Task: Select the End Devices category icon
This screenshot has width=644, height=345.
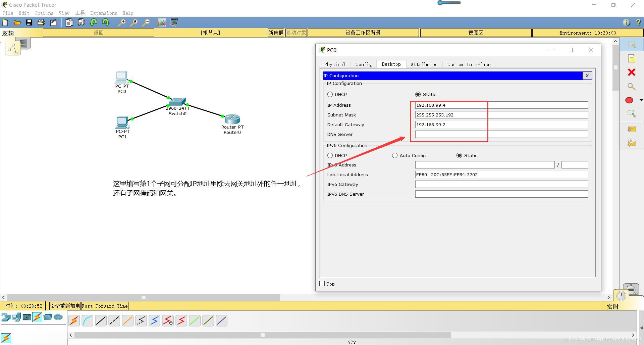Action: coord(16,317)
